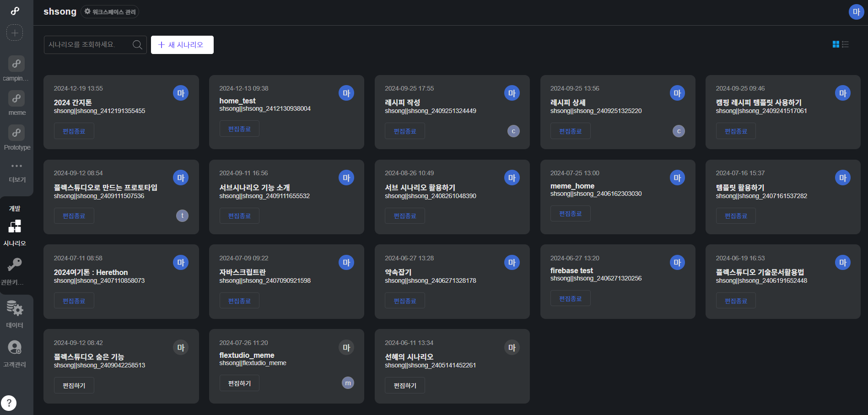Open the 템플릿 활용하기 scenario title

pyautogui.click(x=740, y=188)
